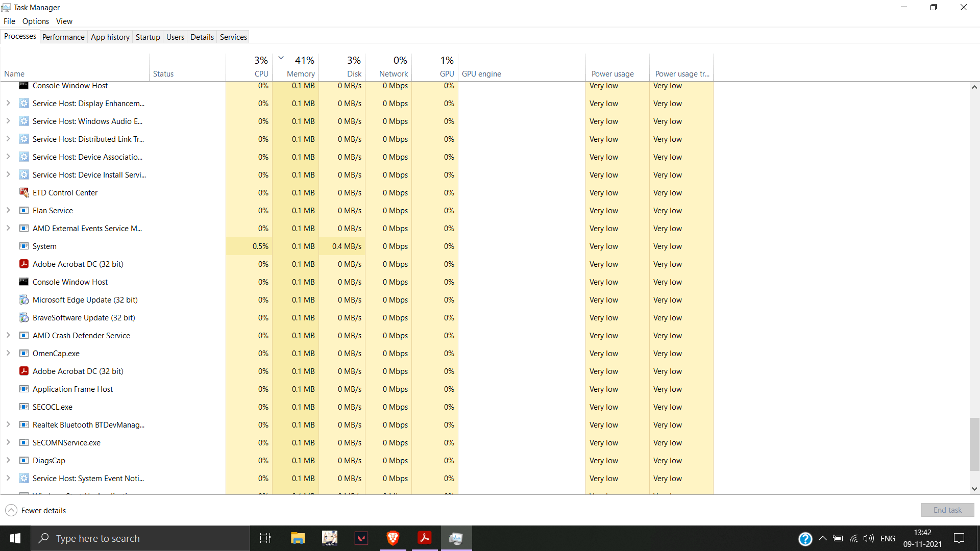Viewport: 980px width, 551px height.
Task: Click the volume icon in system tray
Action: pyautogui.click(x=868, y=538)
